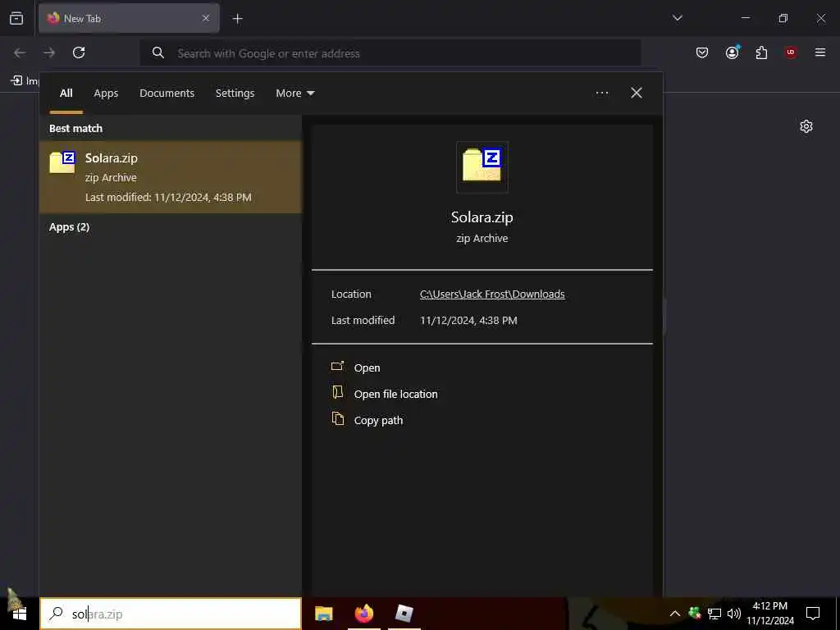Open File Explorer from taskbar
Image resolution: width=840 pixels, height=630 pixels.
point(323,614)
